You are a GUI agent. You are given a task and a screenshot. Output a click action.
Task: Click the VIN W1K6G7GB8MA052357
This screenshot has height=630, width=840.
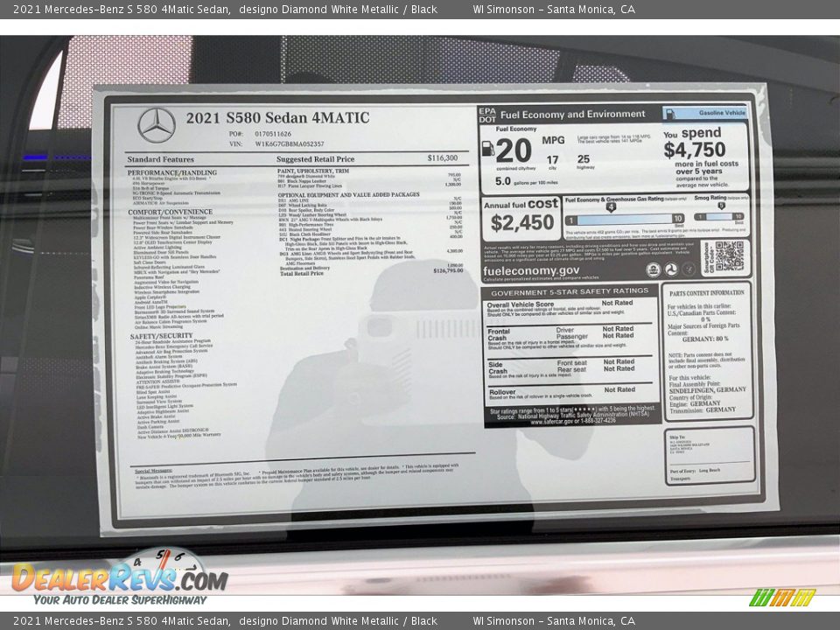[290, 143]
